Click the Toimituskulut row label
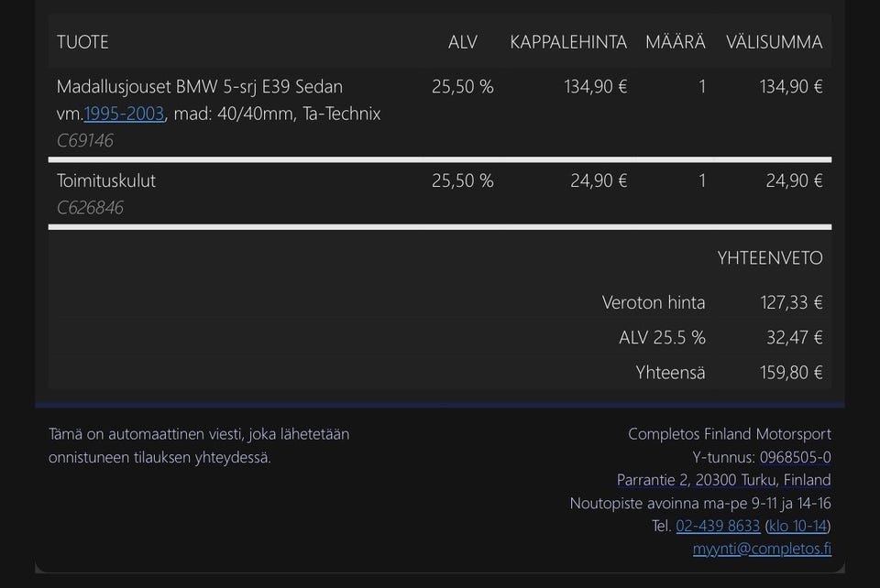 coord(106,180)
